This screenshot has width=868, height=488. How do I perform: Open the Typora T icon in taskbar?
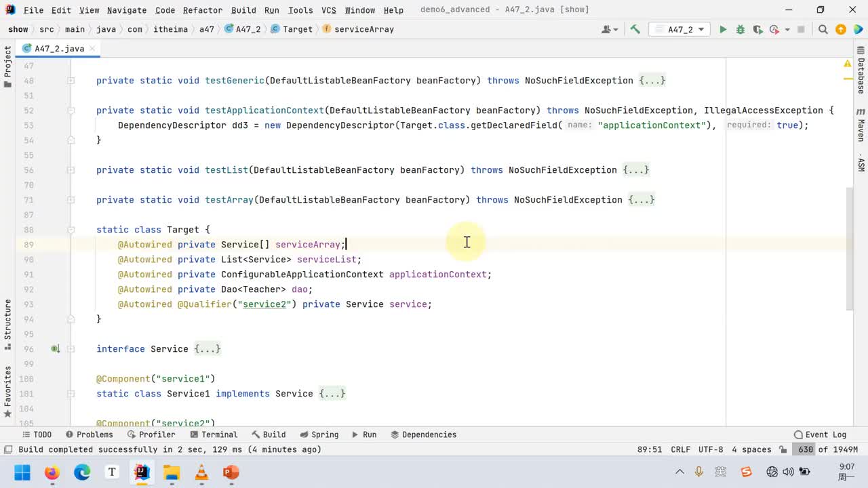click(112, 472)
